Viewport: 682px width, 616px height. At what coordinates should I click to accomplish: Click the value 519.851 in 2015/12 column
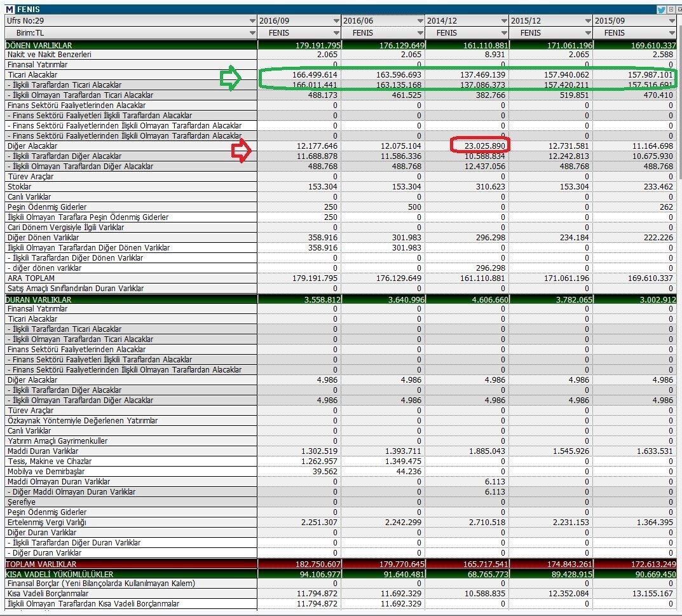coord(574,95)
